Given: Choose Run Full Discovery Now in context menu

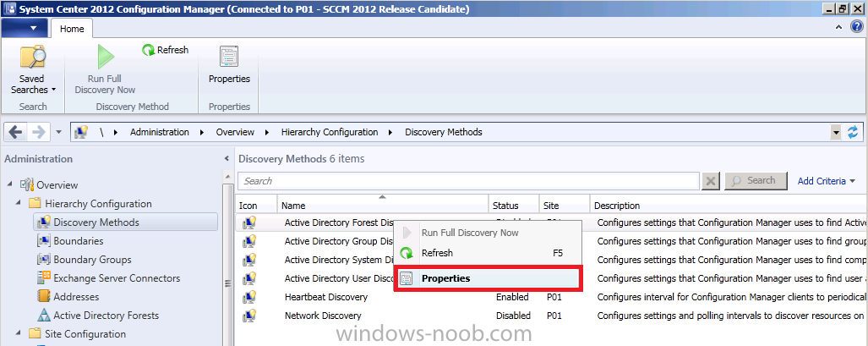Looking at the screenshot, I should pos(470,233).
